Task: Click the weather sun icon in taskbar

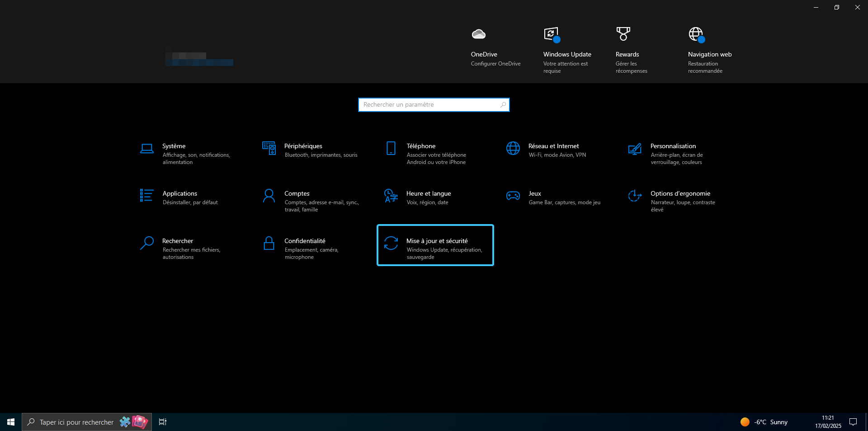Action: pyautogui.click(x=745, y=422)
